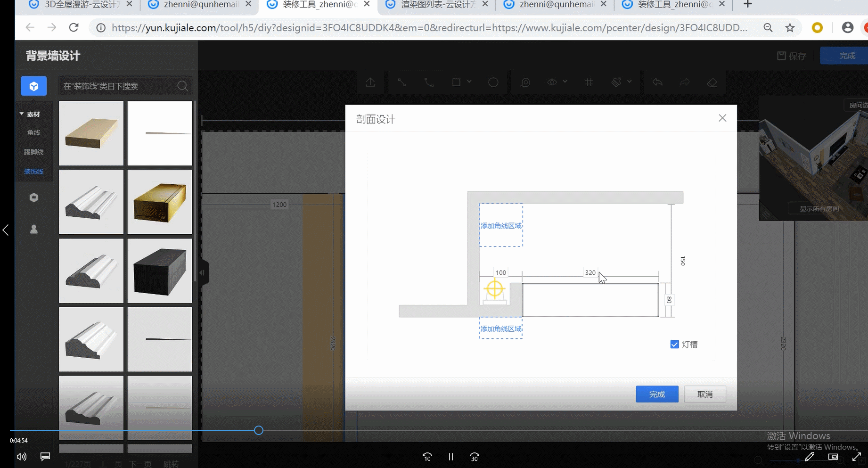This screenshot has height=468, width=868.
Task: Click the paint bucket toolbar icon
Action: click(616, 82)
